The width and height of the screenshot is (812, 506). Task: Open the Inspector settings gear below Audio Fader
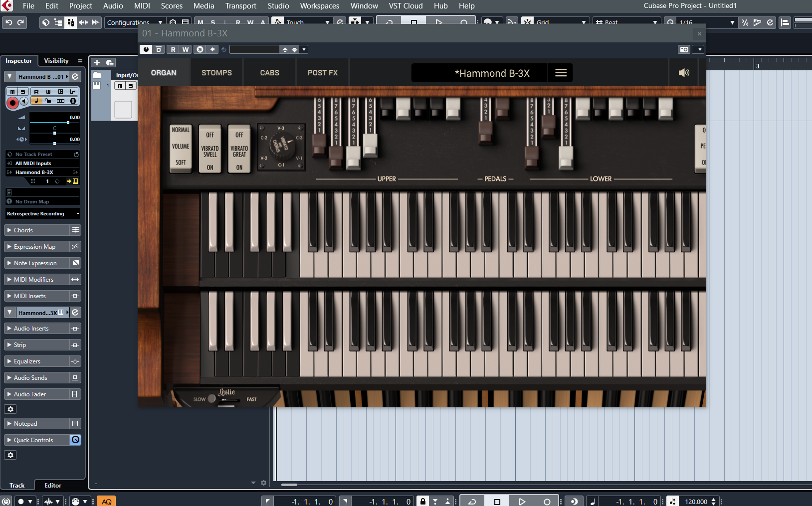[10, 409]
